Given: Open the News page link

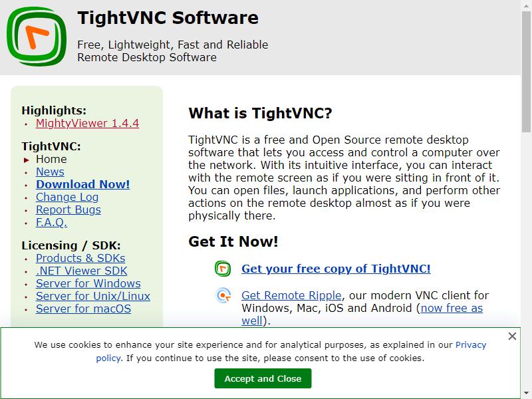Looking at the screenshot, I should click(x=50, y=172).
